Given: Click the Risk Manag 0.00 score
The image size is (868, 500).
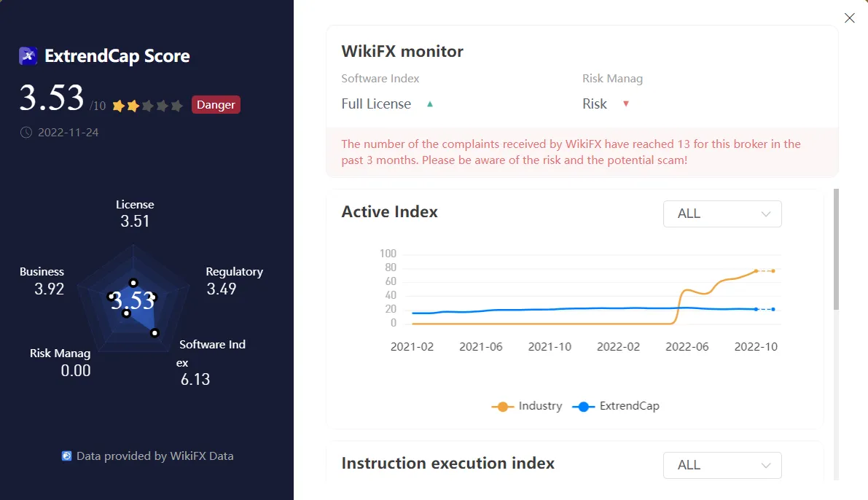Looking at the screenshot, I should pos(60,362).
